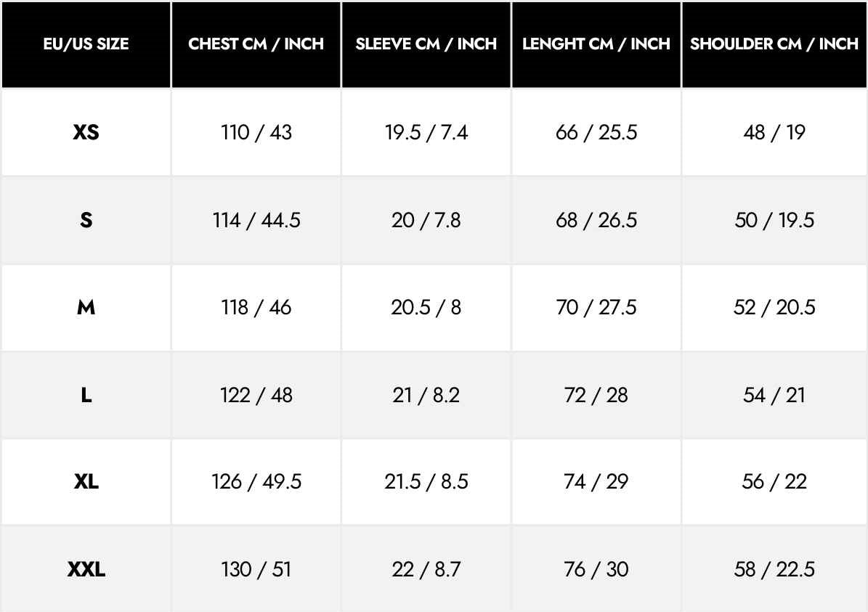Click the 110 / 43 chest cell
Viewport: 868px width, 612px height.
point(256,133)
